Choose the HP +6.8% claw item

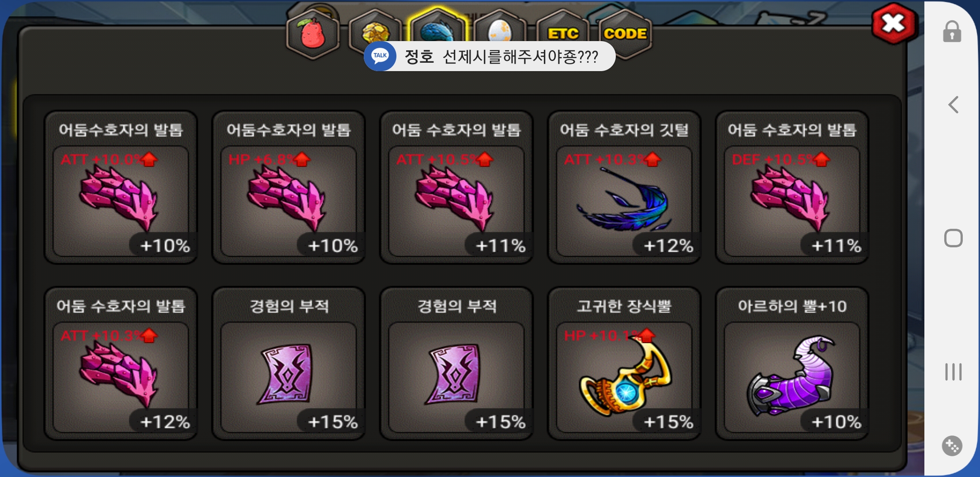coord(289,187)
